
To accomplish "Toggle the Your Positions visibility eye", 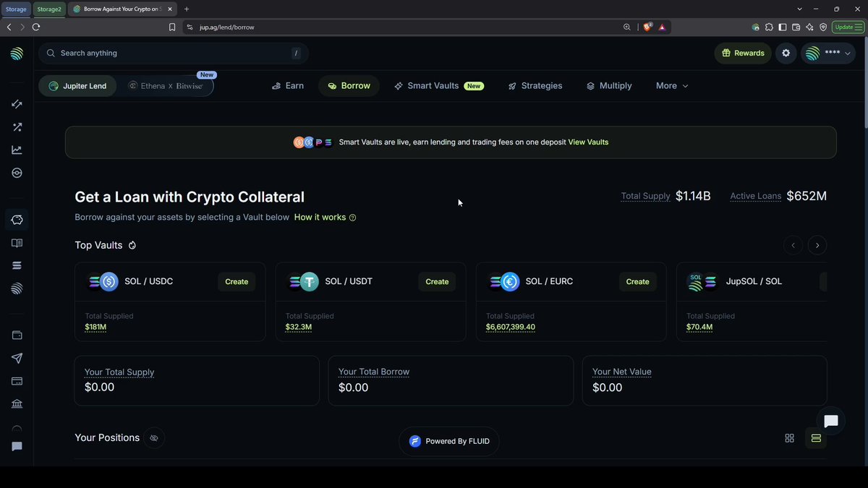I will click(x=153, y=437).
